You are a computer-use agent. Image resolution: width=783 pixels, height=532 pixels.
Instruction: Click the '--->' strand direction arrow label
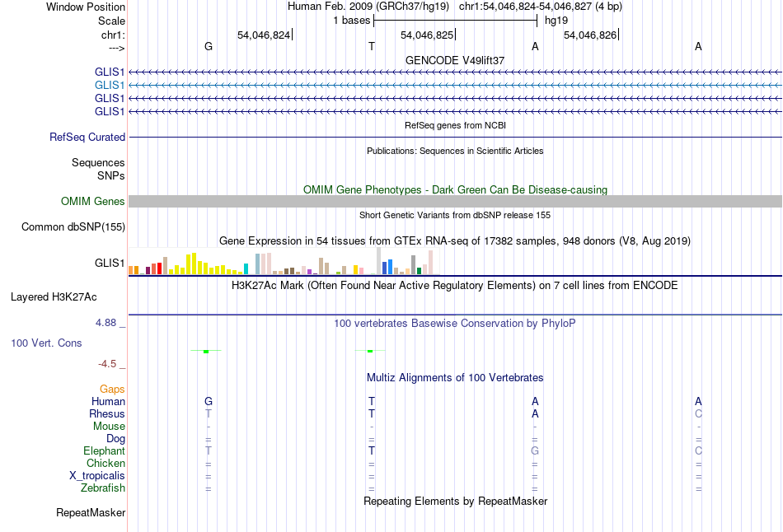(116, 48)
